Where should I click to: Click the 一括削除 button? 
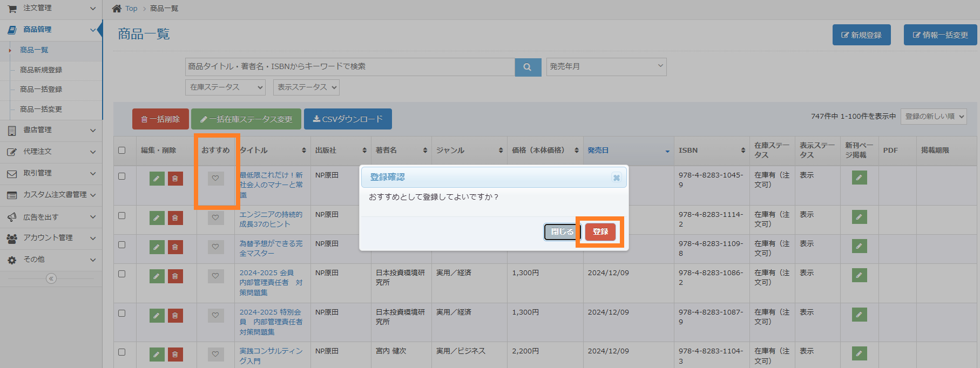coord(160,119)
